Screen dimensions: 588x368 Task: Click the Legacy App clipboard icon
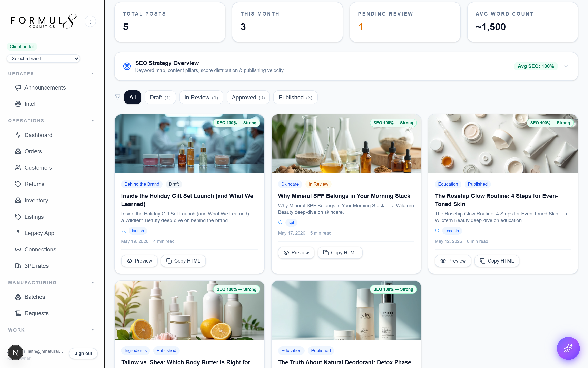click(18, 233)
